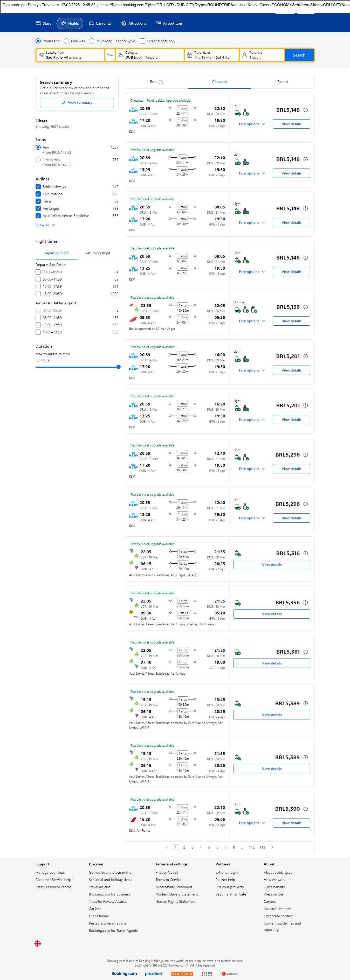Viewport: 350px width, 980px height.
Task: Select the 1 stop max option
Action: pyautogui.click(x=38, y=160)
